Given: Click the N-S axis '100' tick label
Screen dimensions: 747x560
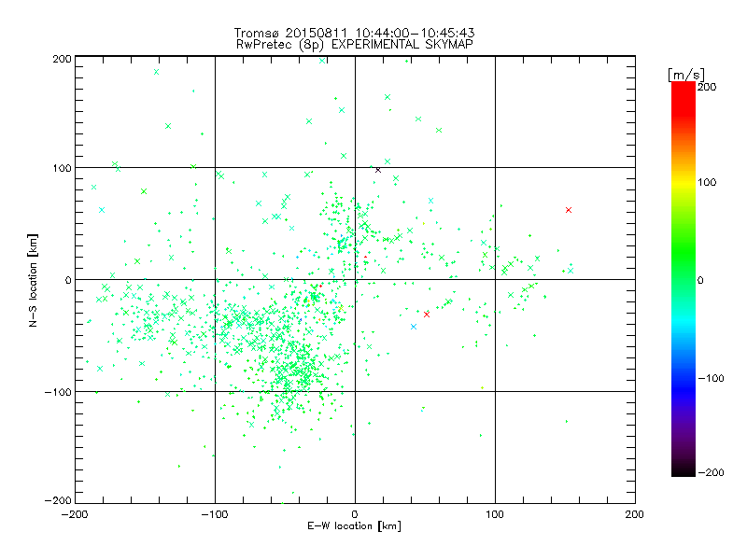Looking at the screenshot, I should pos(62,168).
